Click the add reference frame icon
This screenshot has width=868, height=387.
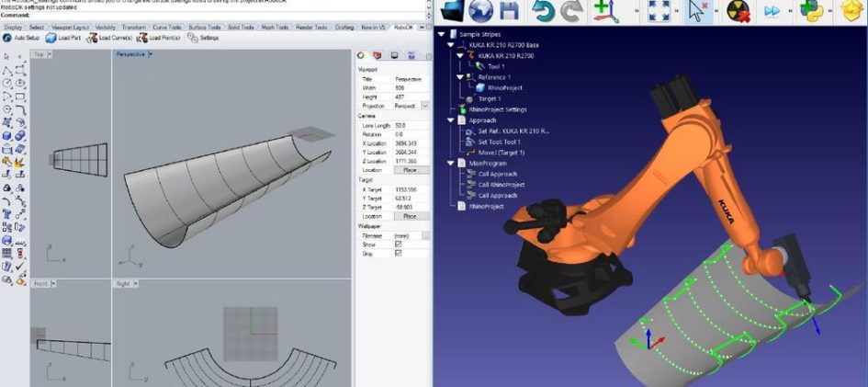click(603, 11)
